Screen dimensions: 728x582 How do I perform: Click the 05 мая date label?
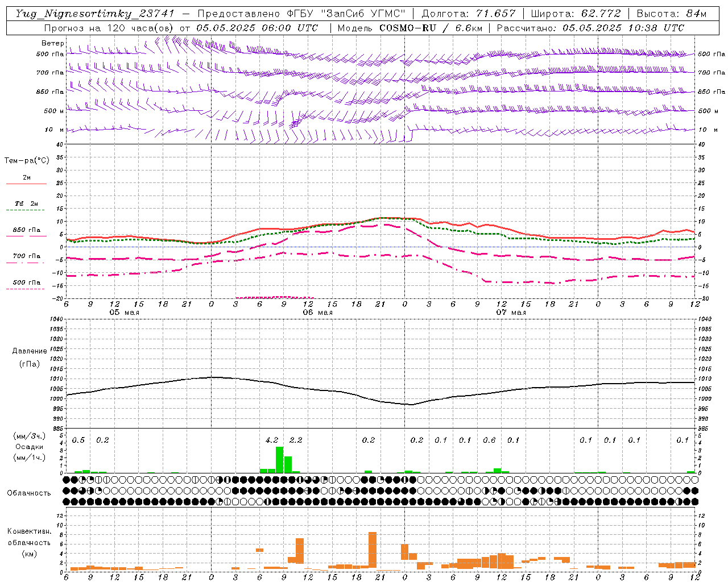[125, 313]
